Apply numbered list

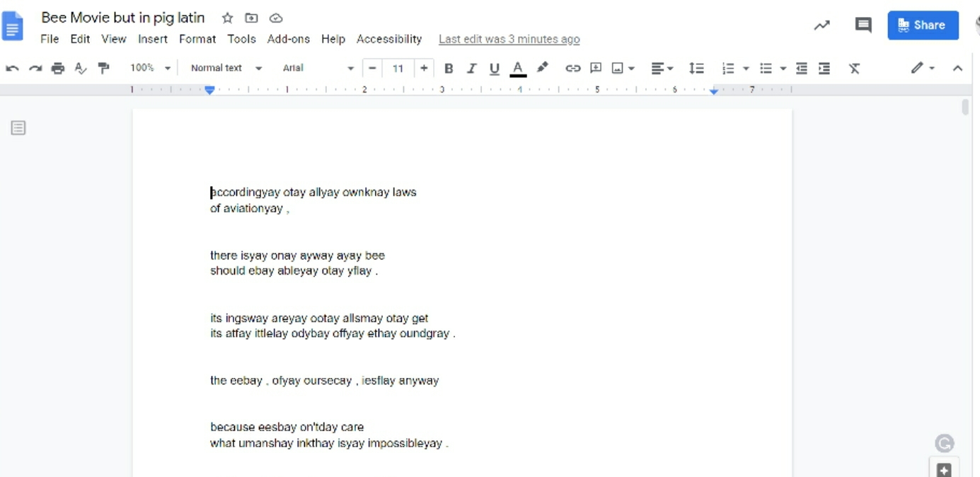click(728, 68)
